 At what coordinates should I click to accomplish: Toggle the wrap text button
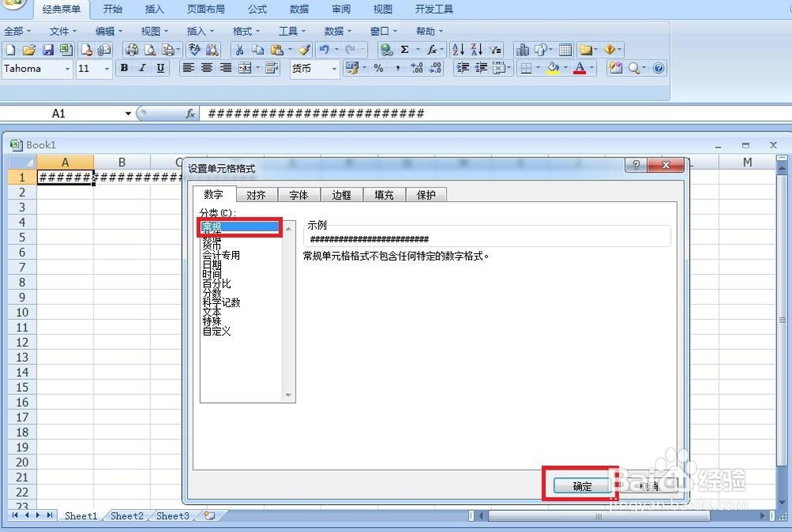[272, 68]
